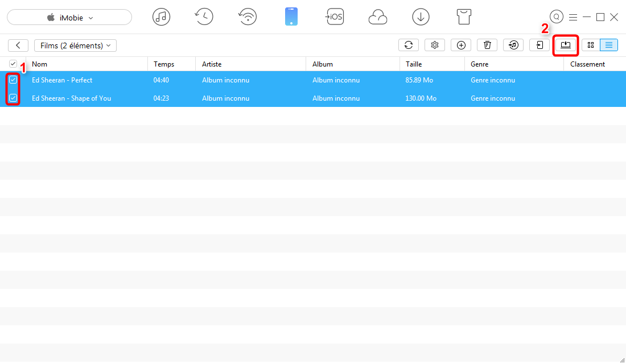Click Artiste cell of the Perfect row
This screenshot has height=364, width=626.
tap(225, 80)
